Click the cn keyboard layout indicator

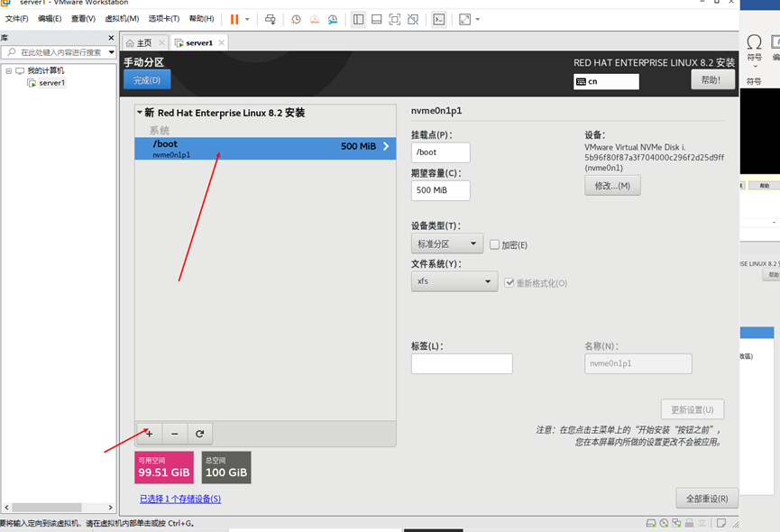pyautogui.click(x=606, y=81)
